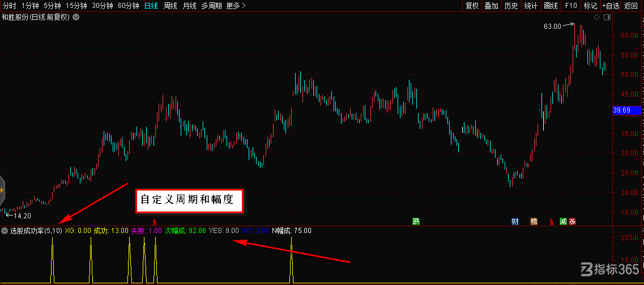Click the red S marker left of 跌
This screenshot has height=285, width=644.
pyautogui.click(x=155, y=222)
